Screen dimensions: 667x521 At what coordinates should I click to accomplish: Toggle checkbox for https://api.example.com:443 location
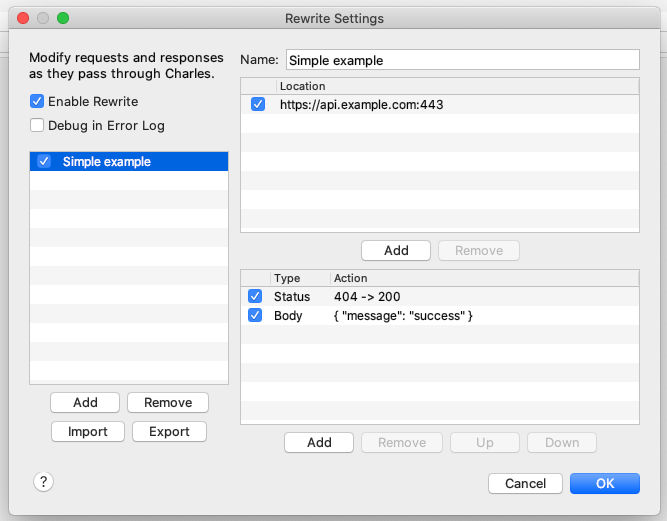click(x=258, y=104)
